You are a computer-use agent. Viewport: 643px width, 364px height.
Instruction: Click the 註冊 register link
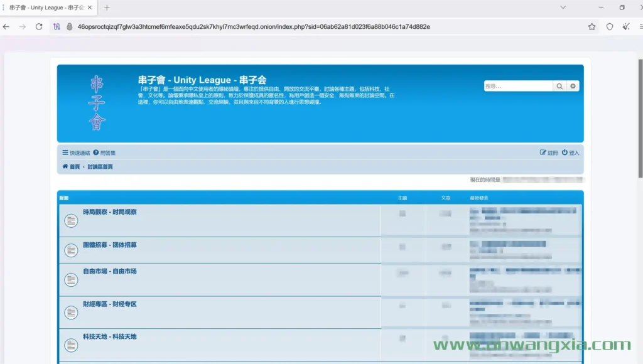coord(549,153)
